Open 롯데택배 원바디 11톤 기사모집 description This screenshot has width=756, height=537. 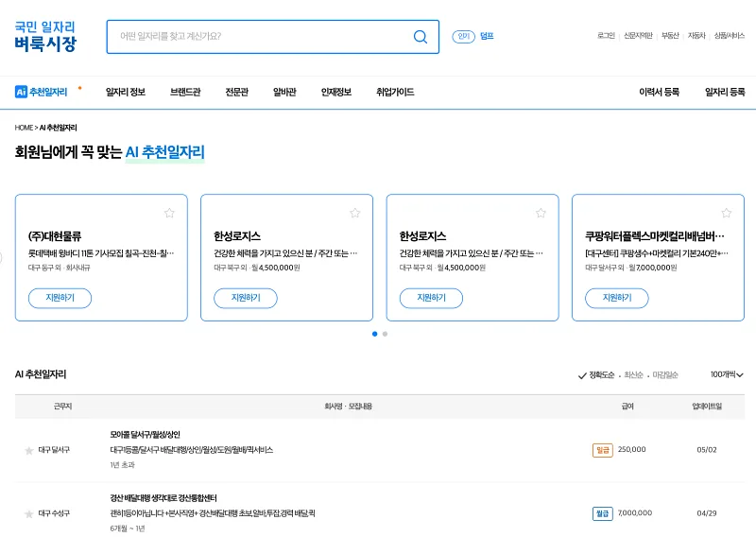101,253
